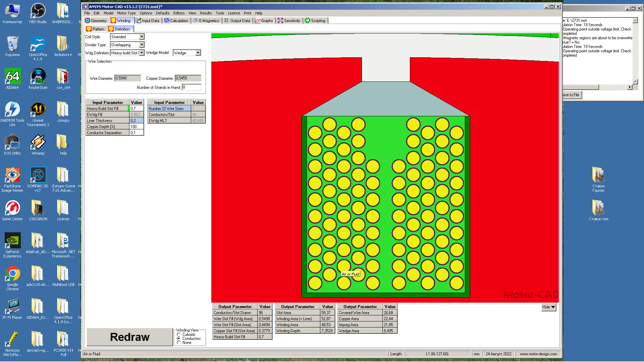Open the Winding tab

coord(121,20)
